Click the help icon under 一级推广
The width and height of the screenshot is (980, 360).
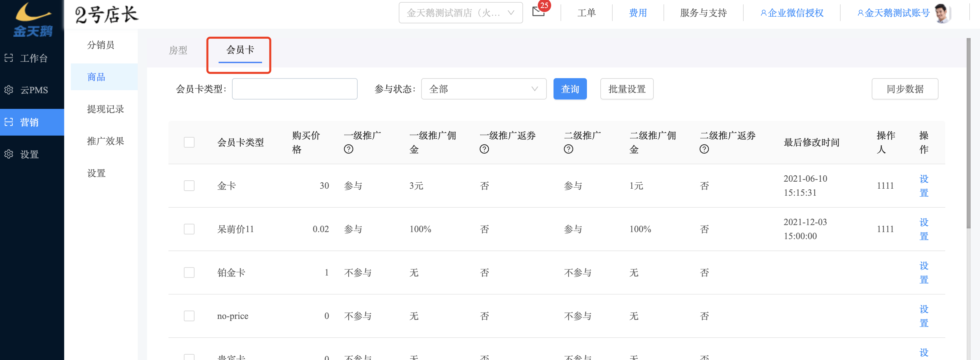tap(349, 149)
